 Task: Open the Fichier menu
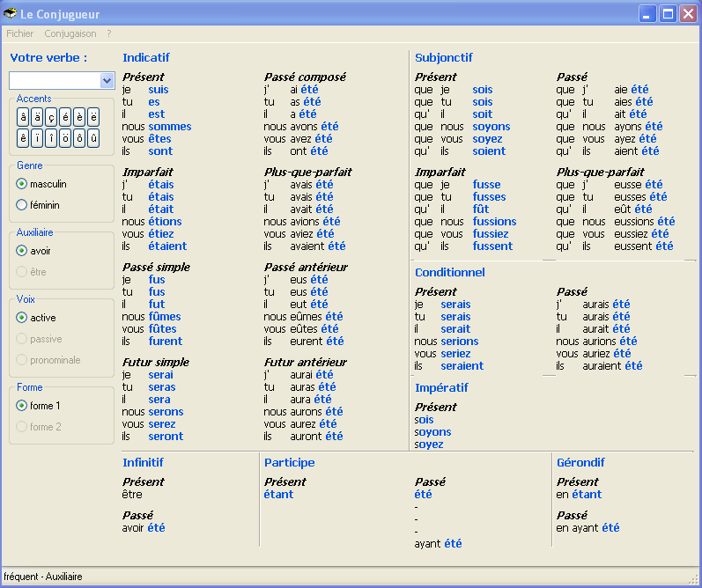pos(19,33)
